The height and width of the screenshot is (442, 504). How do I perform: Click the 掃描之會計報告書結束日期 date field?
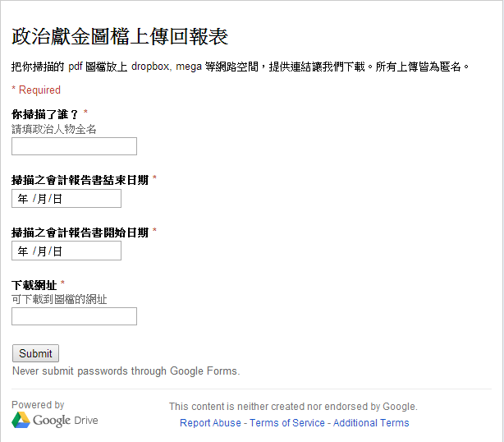click(66, 199)
